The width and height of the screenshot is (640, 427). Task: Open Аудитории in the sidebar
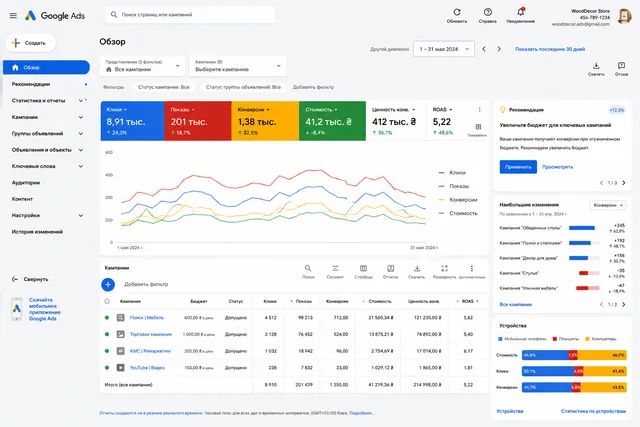tap(26, 182)
